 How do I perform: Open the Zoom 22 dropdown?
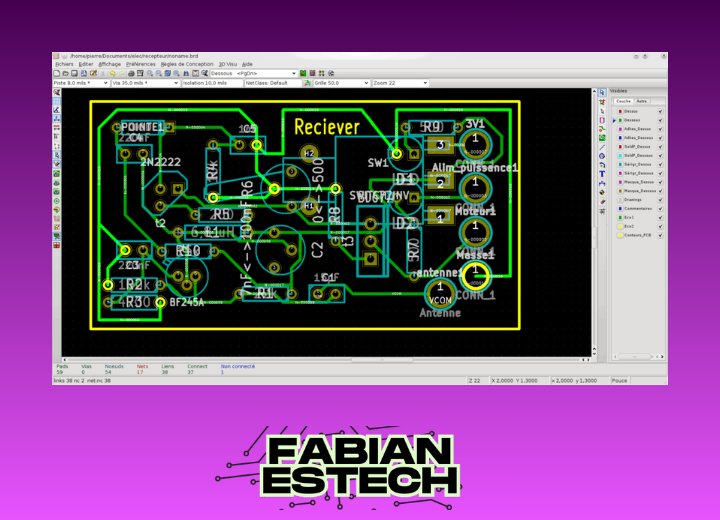400,83
